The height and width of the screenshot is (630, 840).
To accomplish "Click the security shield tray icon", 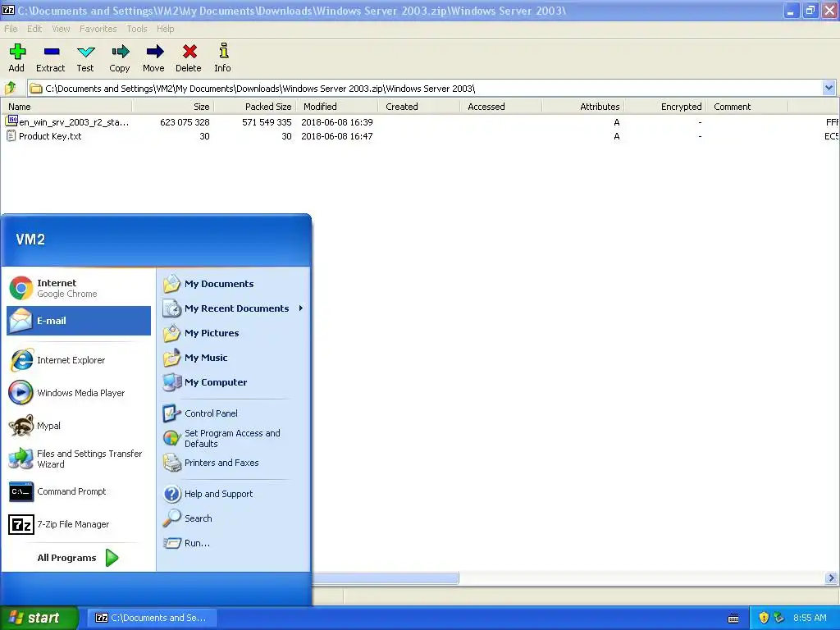I will click(764, 618).
